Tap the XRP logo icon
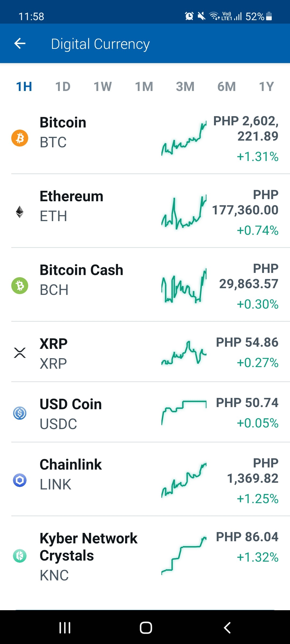The height and width of the screenshot is (644, 290). click(x=20, y=353)
